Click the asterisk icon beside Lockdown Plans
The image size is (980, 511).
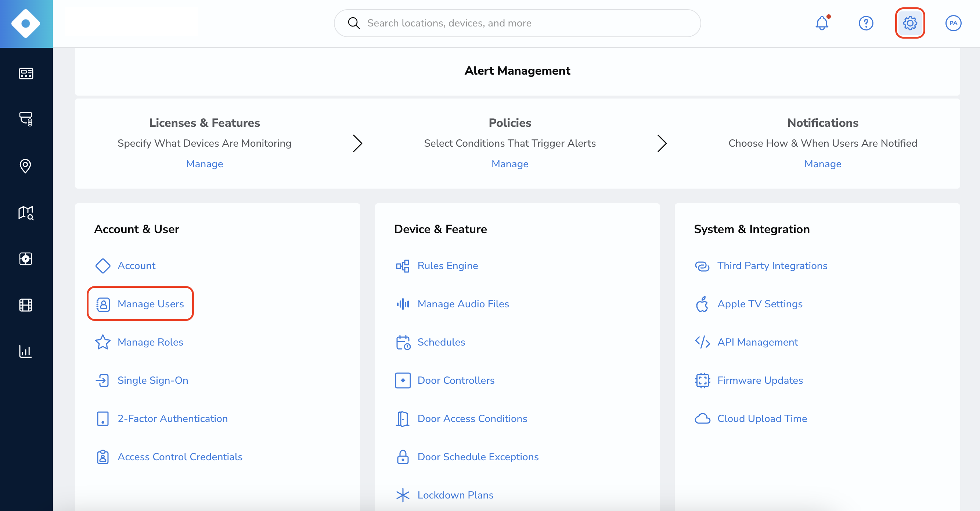click(403, 495)
